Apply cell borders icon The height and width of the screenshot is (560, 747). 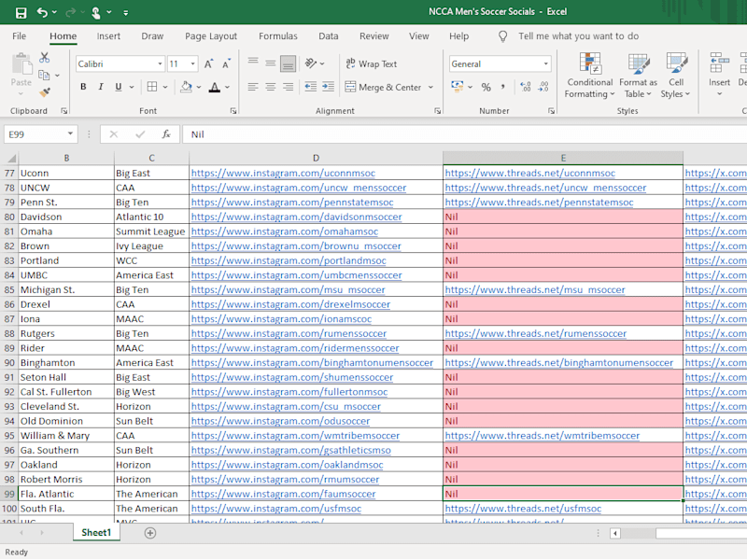[x=152, y=87]
